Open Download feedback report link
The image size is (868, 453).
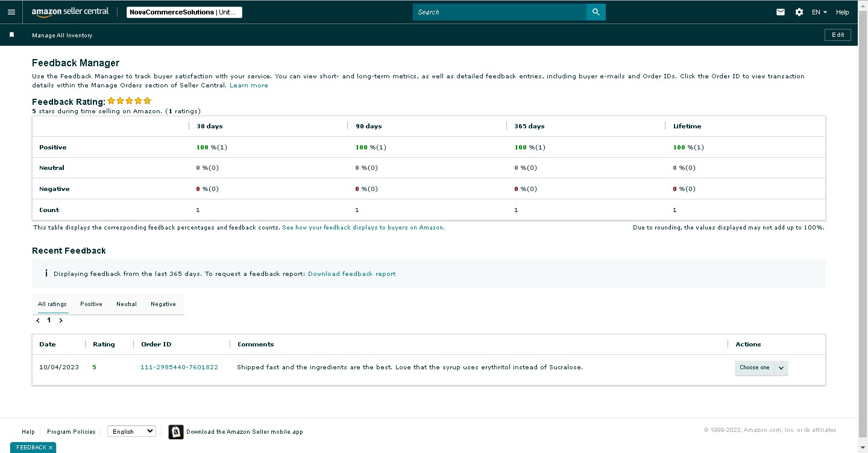(x=352, y=273)
